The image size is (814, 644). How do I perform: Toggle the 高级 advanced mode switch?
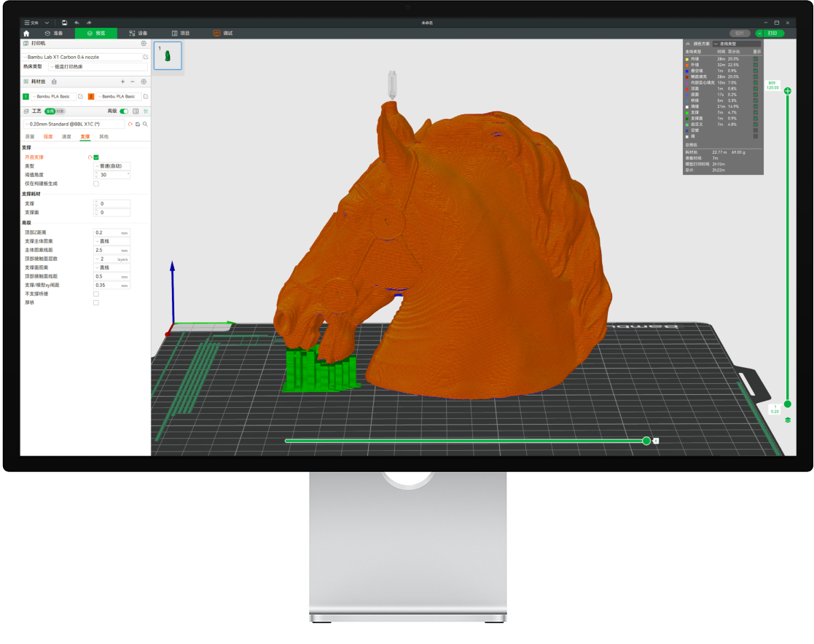coord(124,111)
